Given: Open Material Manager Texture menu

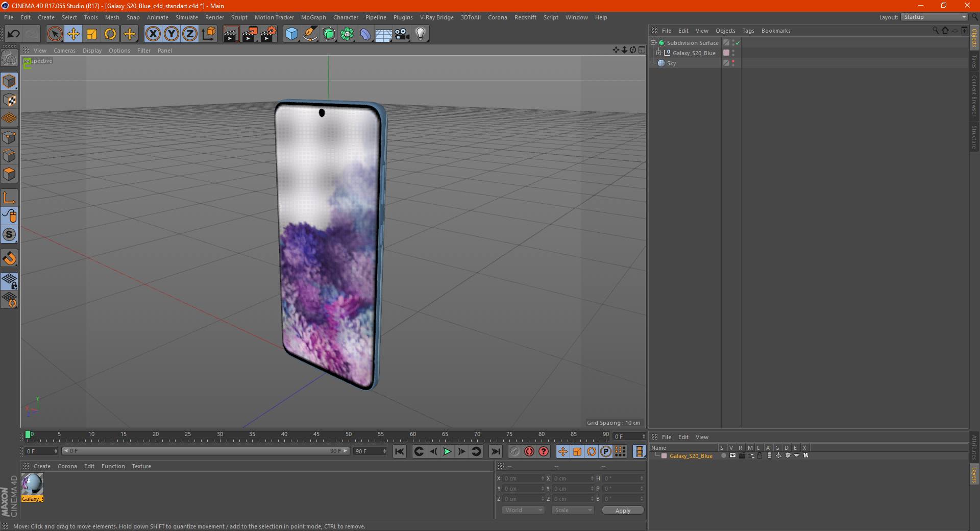Looking at the screenshot, I should [x=141, y=466].
